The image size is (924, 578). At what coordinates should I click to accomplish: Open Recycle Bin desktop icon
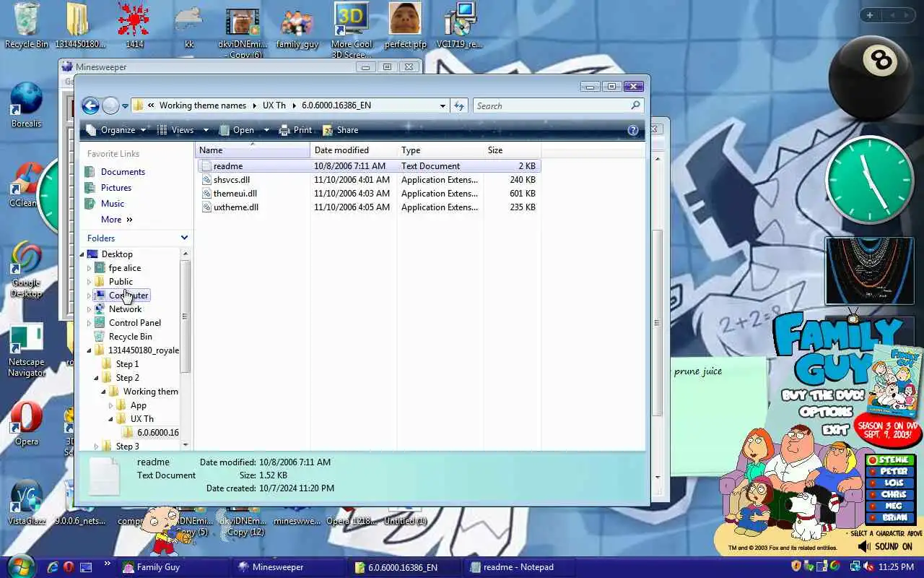(26, 26)
